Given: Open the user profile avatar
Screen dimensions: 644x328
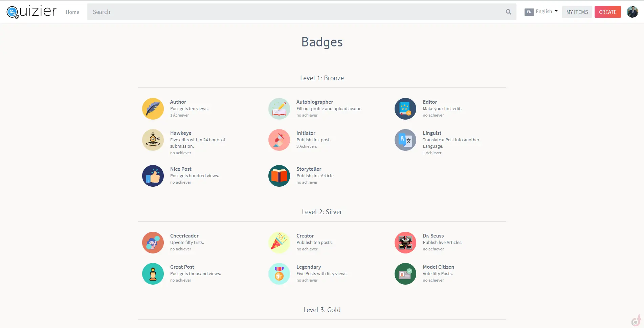Looking at the screenshot, I should (x=632, y=12).
